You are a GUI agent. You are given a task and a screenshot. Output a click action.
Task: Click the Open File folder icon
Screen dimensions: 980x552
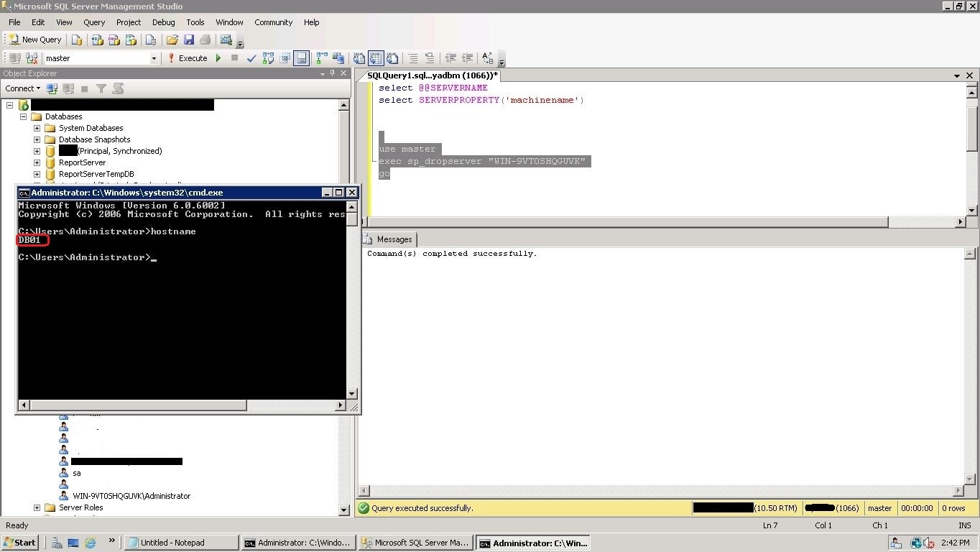(172, 40)
